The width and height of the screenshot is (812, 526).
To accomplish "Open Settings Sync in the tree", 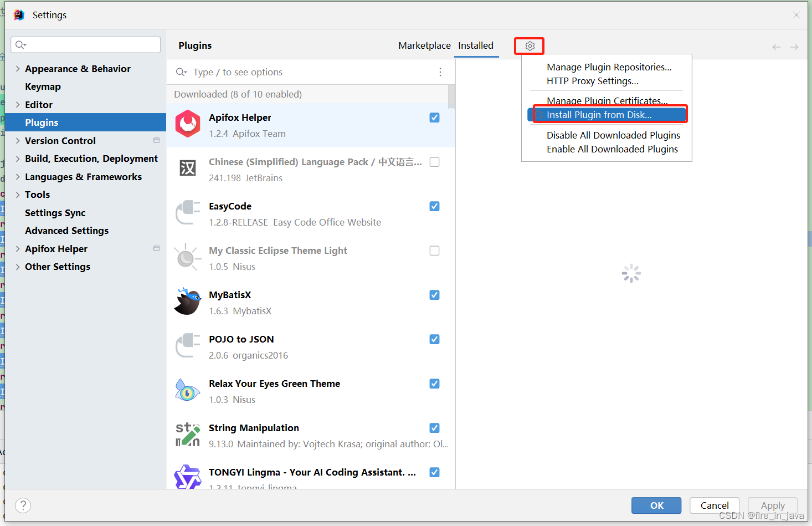I will click(x=55, y=213).
